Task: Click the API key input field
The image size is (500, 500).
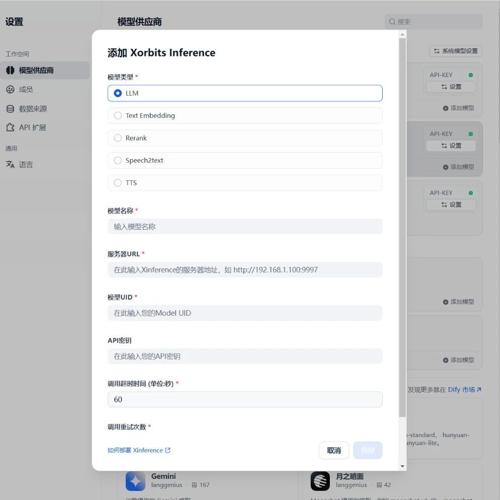Action: pyautogui.click(x=245, y=356)
